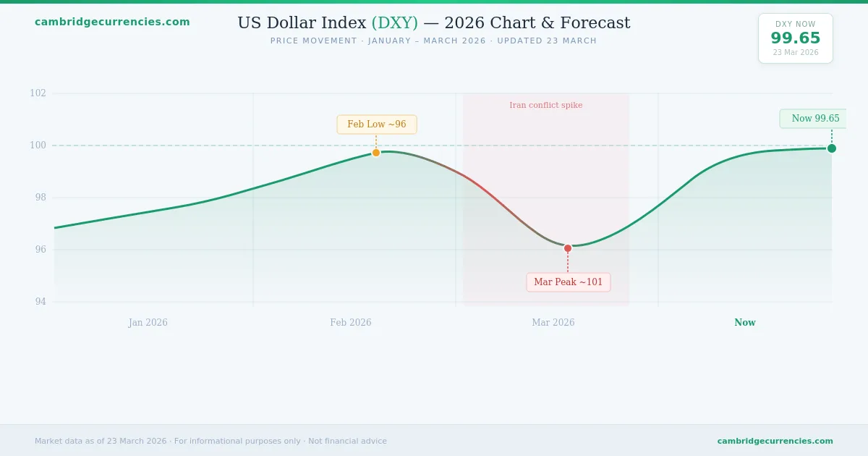Select the bold 'Now' axis label
The image size is (868, 456).
click(x=745, y=323)
